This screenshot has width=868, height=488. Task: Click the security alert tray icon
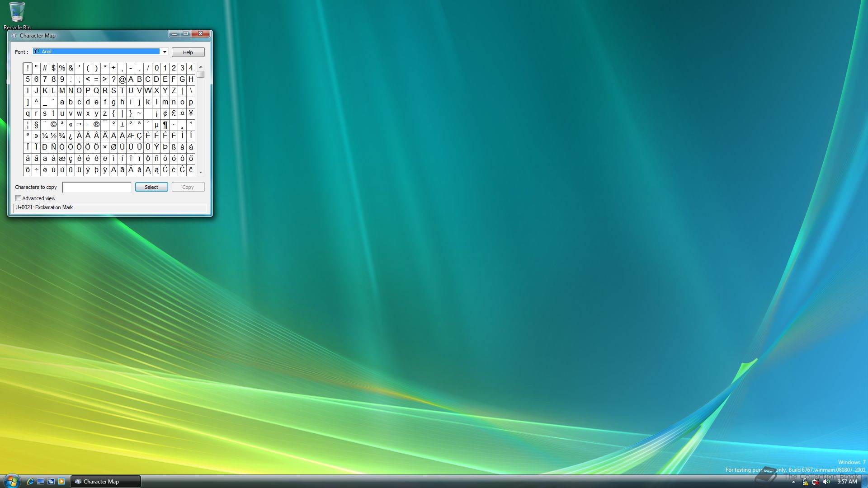805,482
